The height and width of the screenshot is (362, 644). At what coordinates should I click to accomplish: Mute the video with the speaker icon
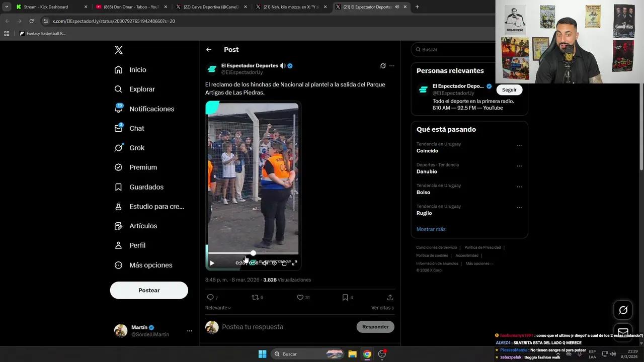coord(265,263)
